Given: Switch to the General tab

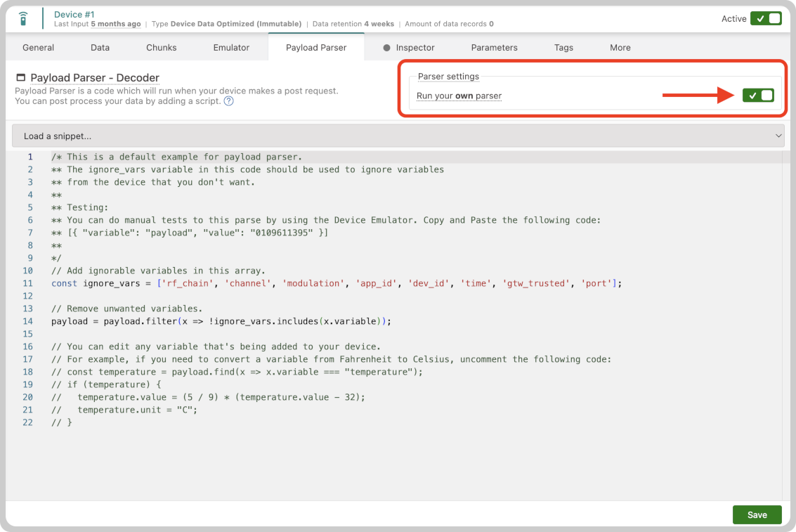Looking at the screenshot, I should click(38, 47).
